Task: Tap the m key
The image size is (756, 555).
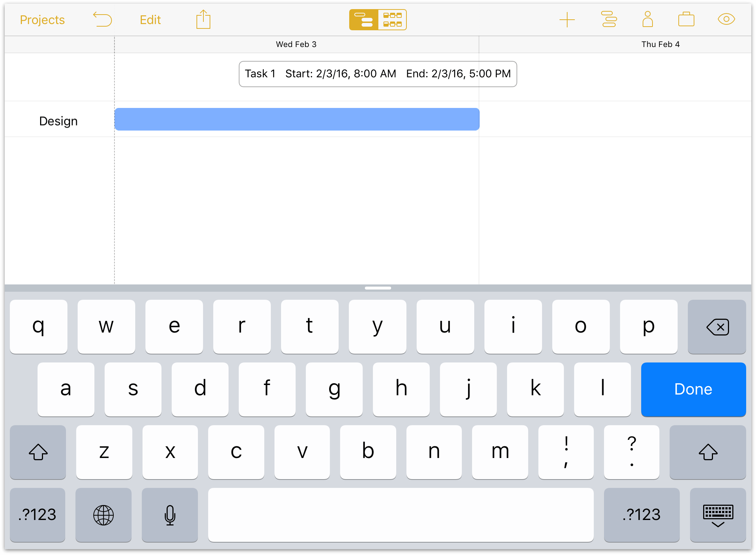Action: point(500,452)
